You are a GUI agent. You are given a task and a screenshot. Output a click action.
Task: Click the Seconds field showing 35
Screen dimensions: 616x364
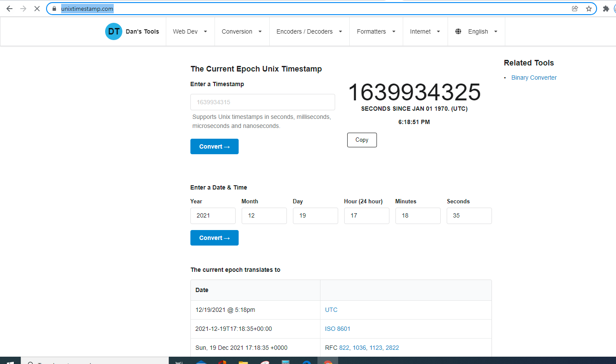469,216
